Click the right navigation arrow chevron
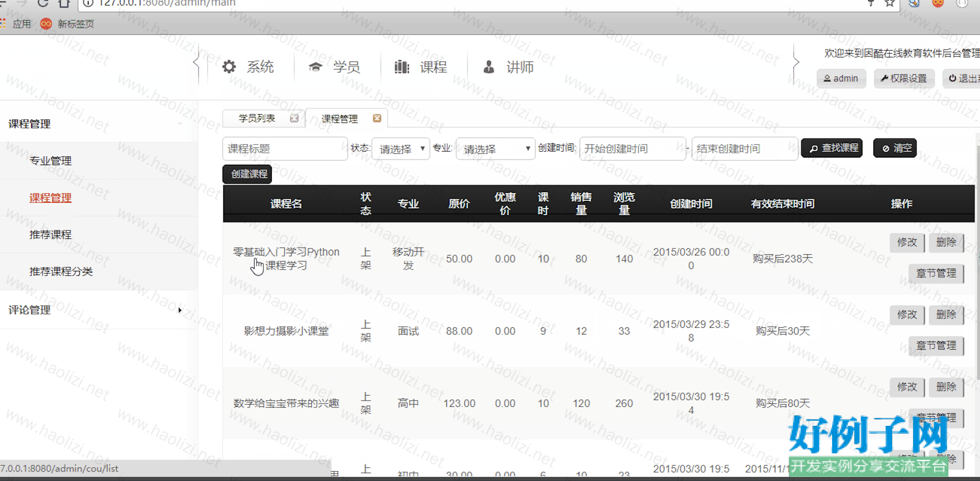This screenshot has height=481, width=980. coord(796,63)
